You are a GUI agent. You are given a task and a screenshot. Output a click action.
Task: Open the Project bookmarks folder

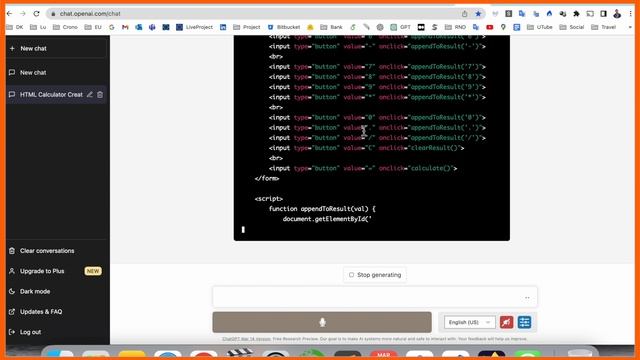pos(247,27)
